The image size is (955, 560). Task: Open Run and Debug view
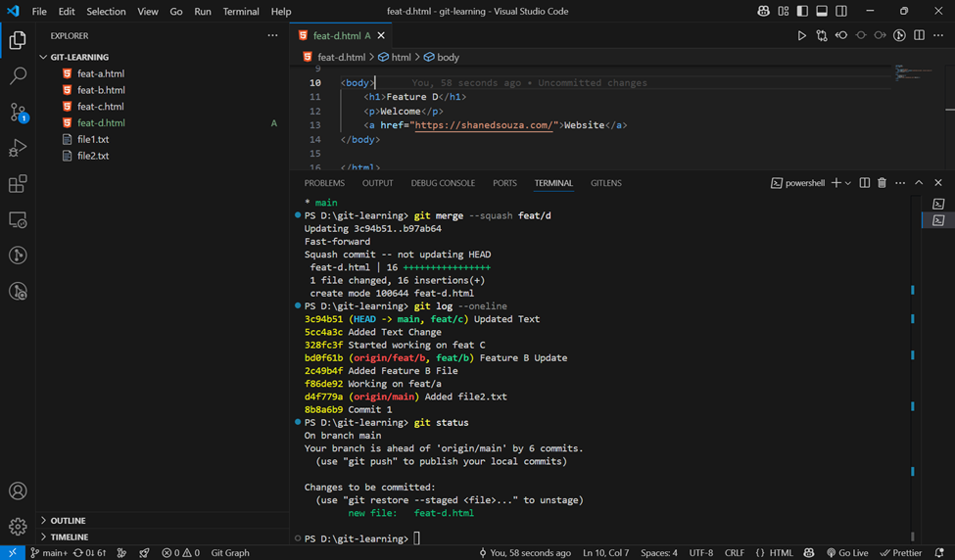tap(18, 148)
